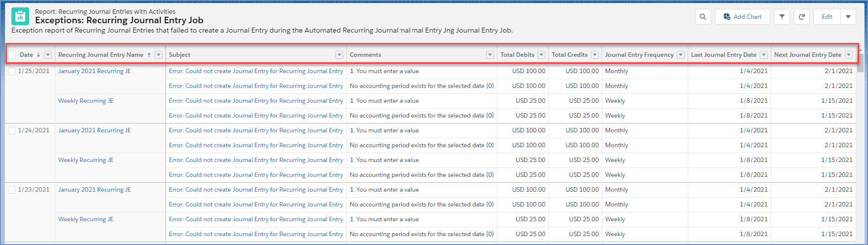The image size is (868, 245).
Task: Open the dropdown arrow next to Edit
Action: pos(848,17)
